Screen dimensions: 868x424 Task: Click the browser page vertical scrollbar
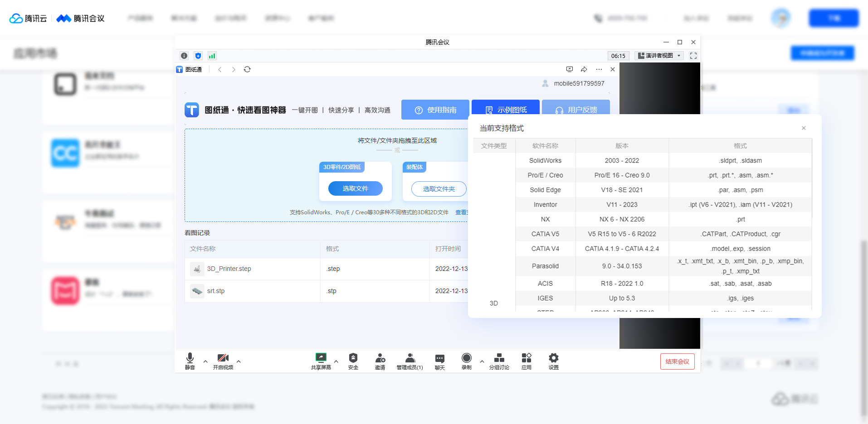click(x=864, y=328)
